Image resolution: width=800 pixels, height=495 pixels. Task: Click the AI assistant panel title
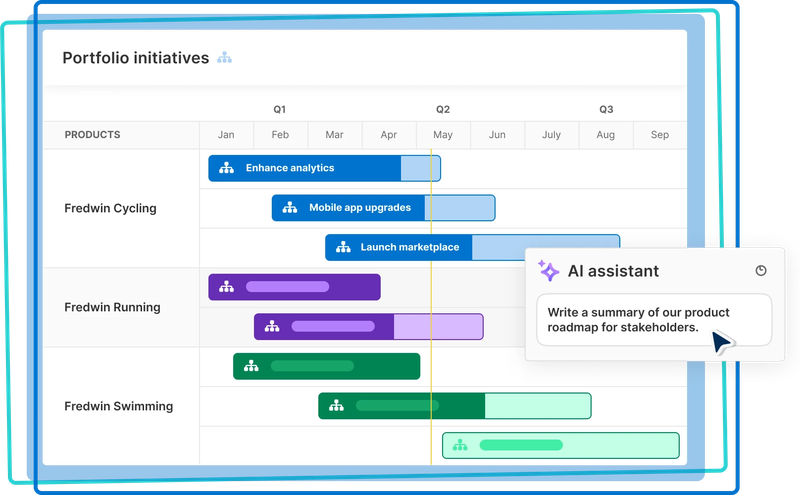click(x=613, y=270)
